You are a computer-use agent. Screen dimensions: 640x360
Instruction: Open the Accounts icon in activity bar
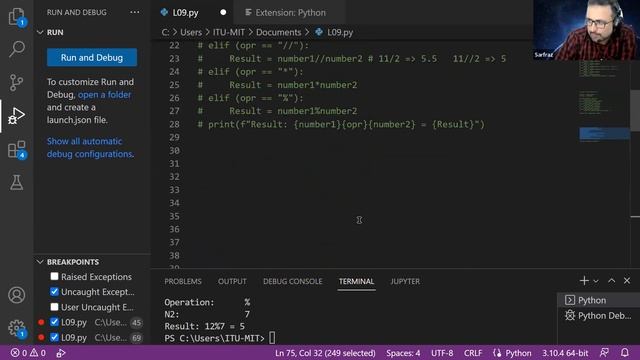click(16, 295)
